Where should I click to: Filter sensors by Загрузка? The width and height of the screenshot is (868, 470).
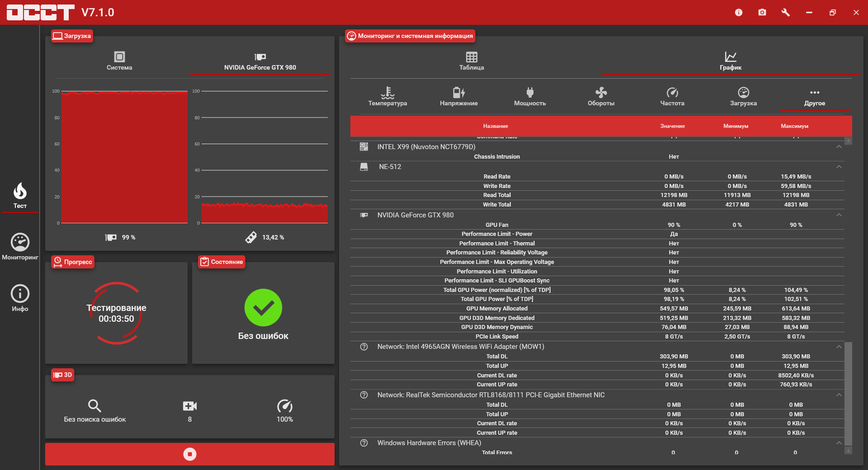743,97
